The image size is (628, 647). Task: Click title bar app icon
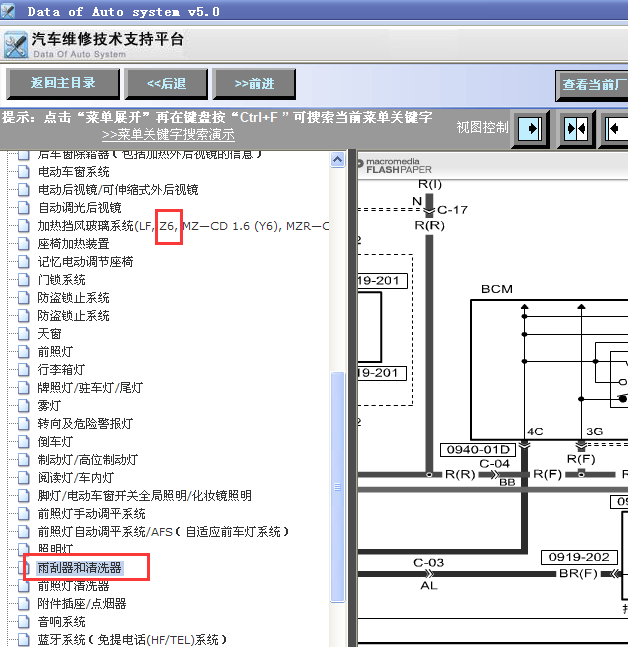click(x=7, y=11)
